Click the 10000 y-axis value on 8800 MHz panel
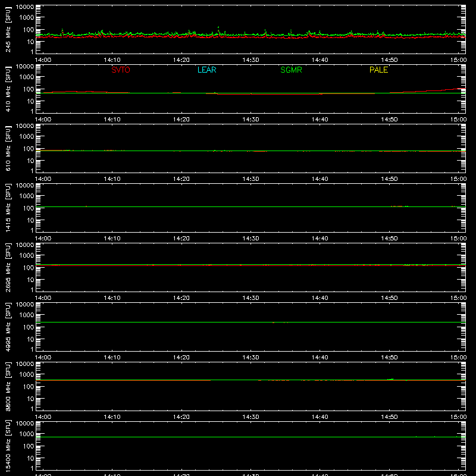This screenshot has height=476, width=476. click(x=25, y=364)
